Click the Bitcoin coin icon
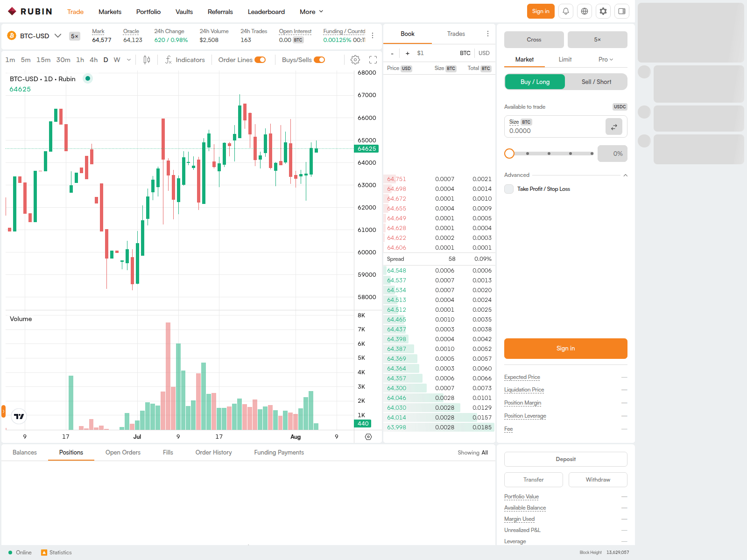 pyautogui.click(x=12, y=35)
